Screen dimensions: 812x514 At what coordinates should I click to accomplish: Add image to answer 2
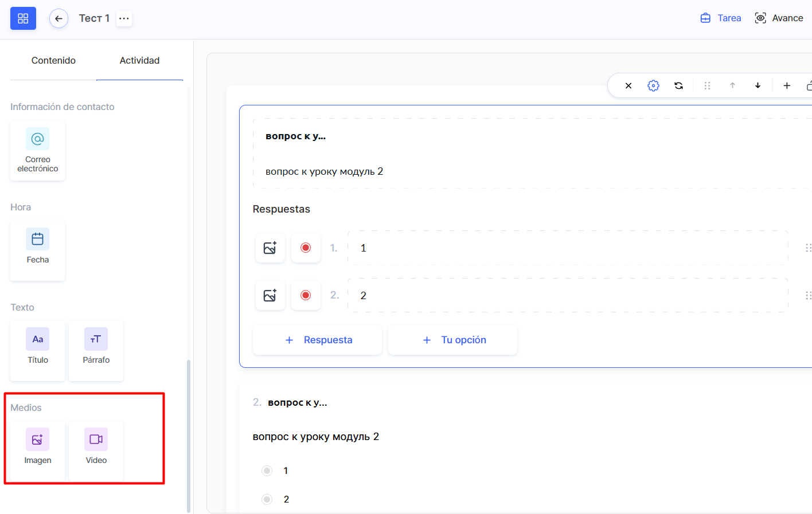270,295
